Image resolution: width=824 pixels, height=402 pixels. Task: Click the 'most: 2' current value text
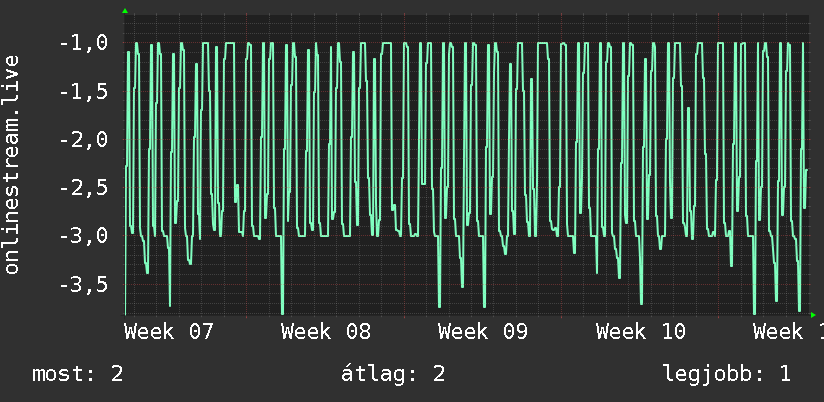[x=78, y=374]
